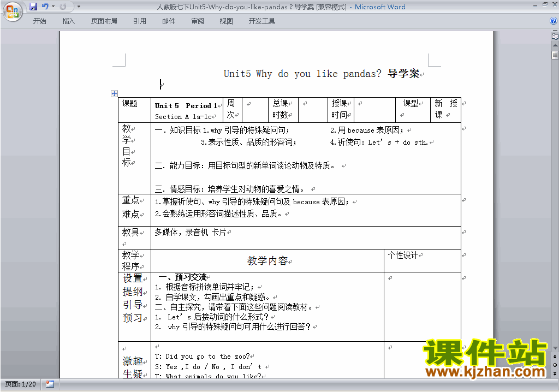Click '2.会熟练运用形容词描述性质' line
Viewport: 559px width, 392px height.
(x=219, y=213)
